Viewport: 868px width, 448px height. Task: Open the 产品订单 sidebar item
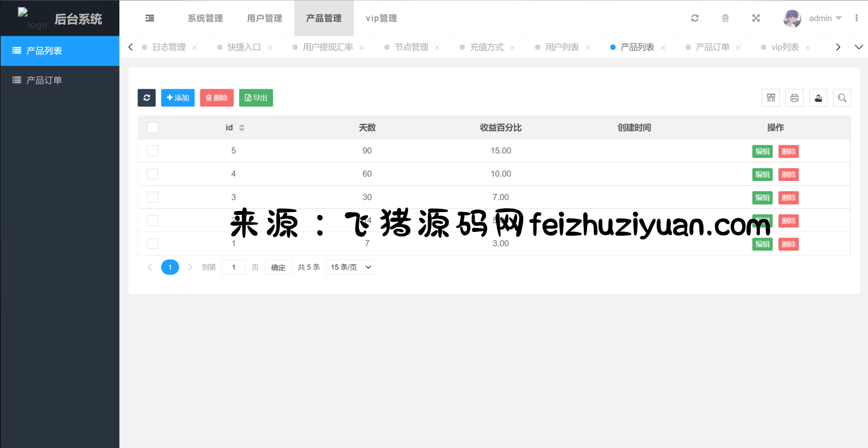44,80
